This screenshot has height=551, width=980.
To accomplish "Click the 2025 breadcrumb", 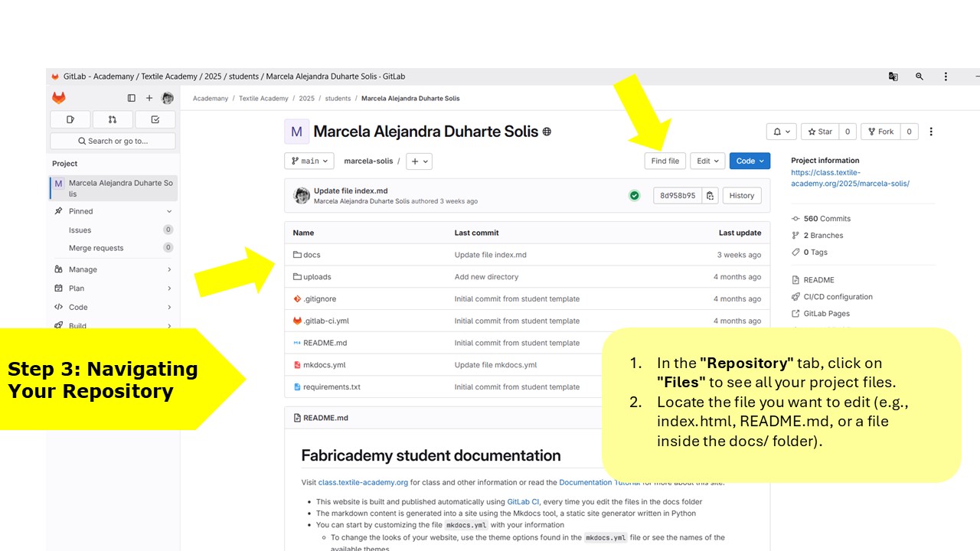I will [306, 99].
